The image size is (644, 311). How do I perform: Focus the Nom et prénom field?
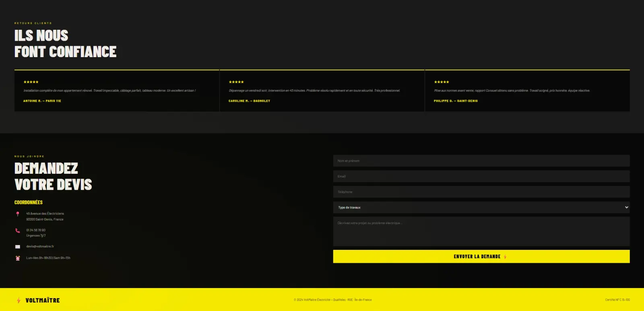coord(481,161)
